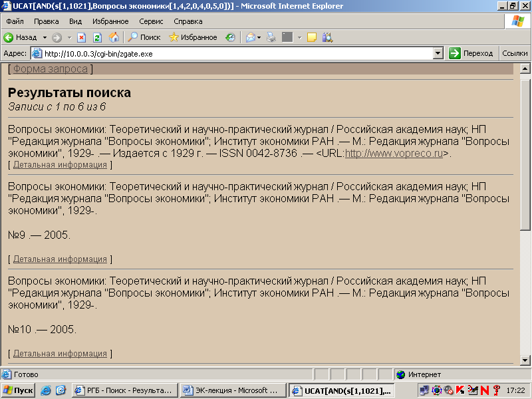Click the text №10 .— 2005.
532x399 pixels.
(x=42, y=329)
